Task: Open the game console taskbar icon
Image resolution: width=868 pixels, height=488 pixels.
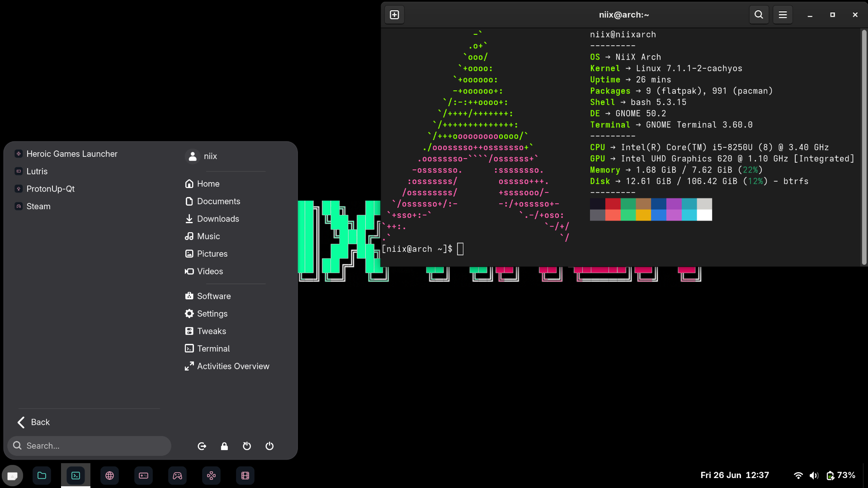Action: tap(143, 475)
